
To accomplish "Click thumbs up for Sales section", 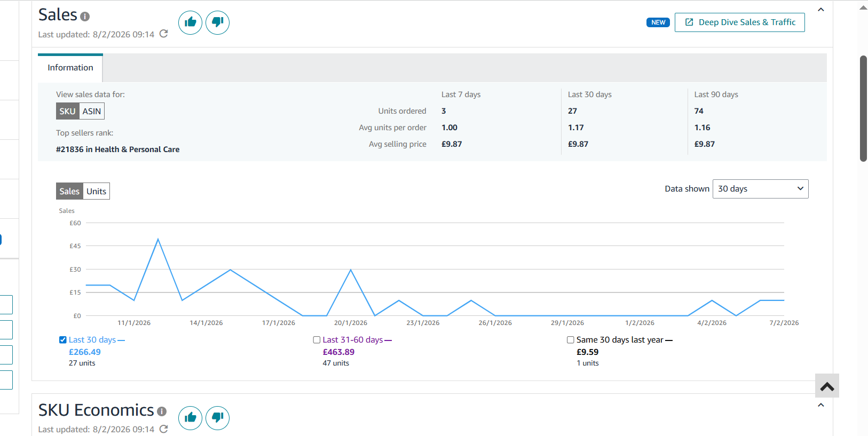I will point(190,22).
